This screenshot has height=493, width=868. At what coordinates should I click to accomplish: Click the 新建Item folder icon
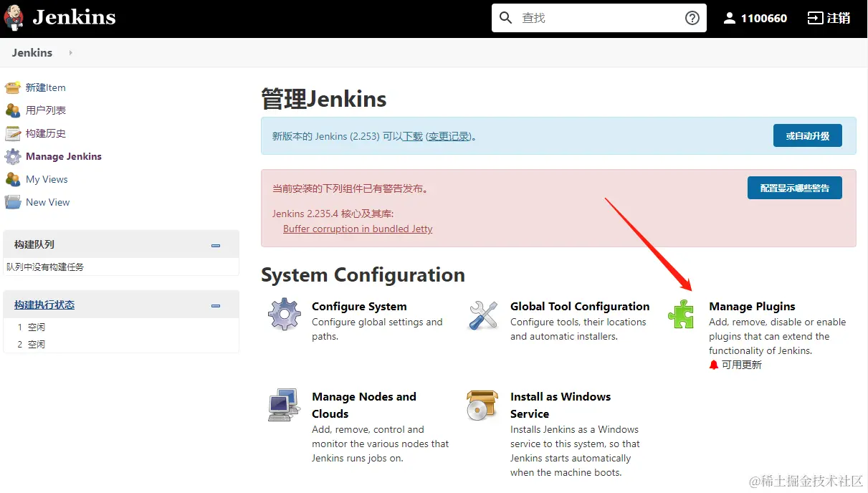(13, 87)
